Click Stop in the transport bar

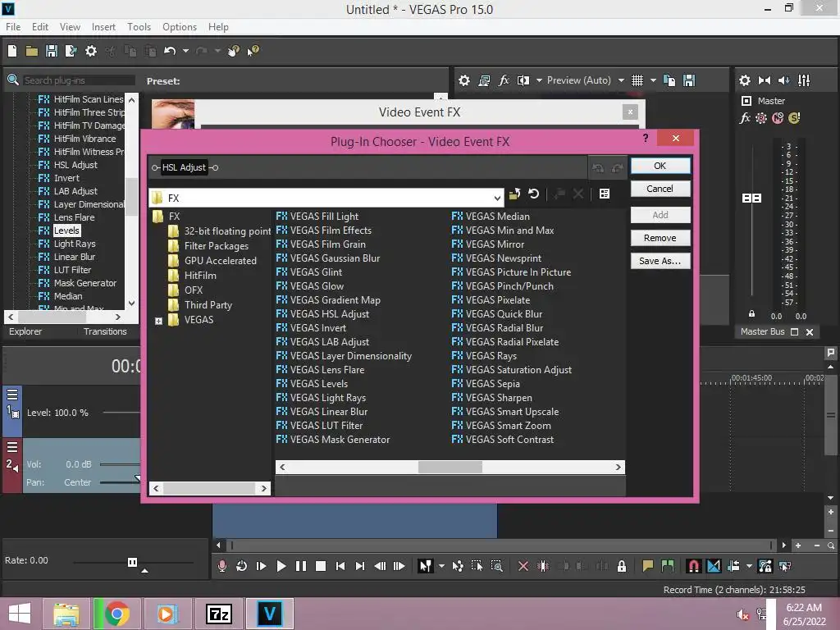click(x=321, y=566)
